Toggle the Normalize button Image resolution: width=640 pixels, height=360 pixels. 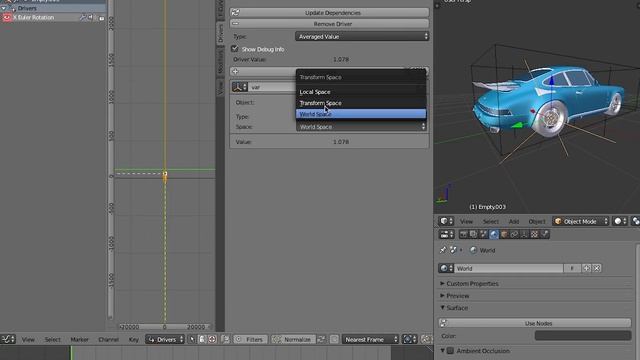(x=293, y=339)
